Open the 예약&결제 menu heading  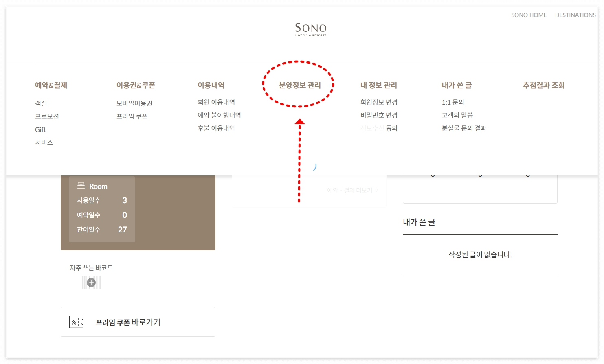point(51,85)
